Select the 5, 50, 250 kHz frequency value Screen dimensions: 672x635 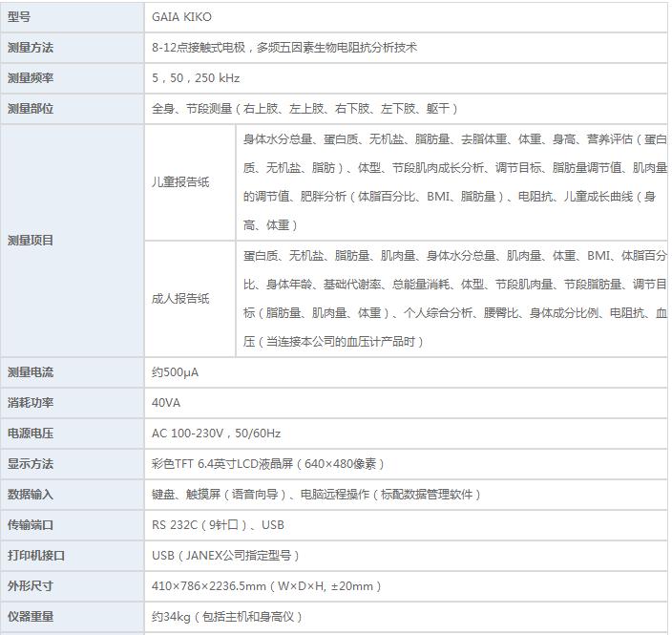[x=196, y=77]
